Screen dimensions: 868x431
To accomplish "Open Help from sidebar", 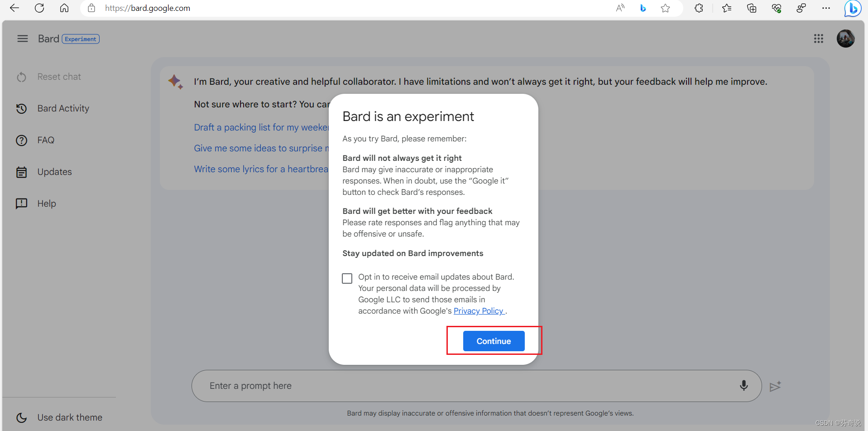I will (x=47, y=204).
